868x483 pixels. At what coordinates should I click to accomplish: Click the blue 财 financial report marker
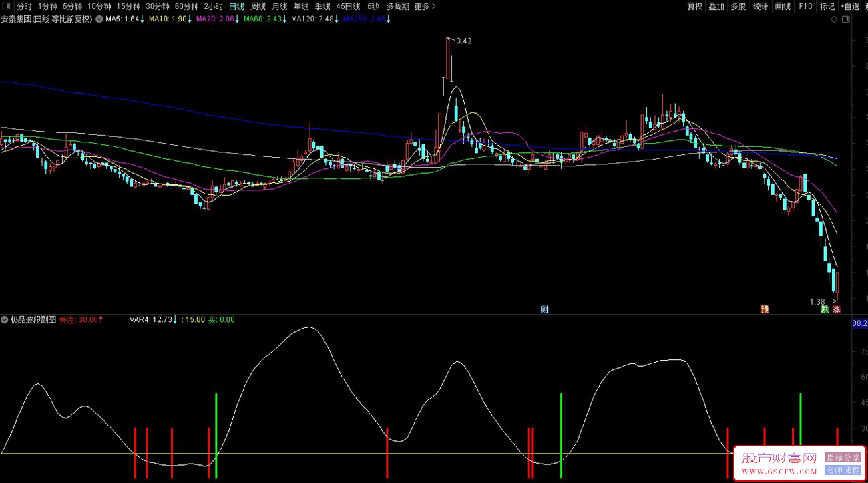(545, 309)
